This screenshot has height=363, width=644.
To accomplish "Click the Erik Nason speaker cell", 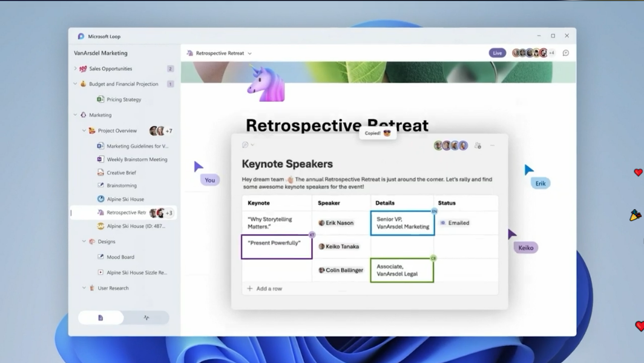I will pos(341,223).
